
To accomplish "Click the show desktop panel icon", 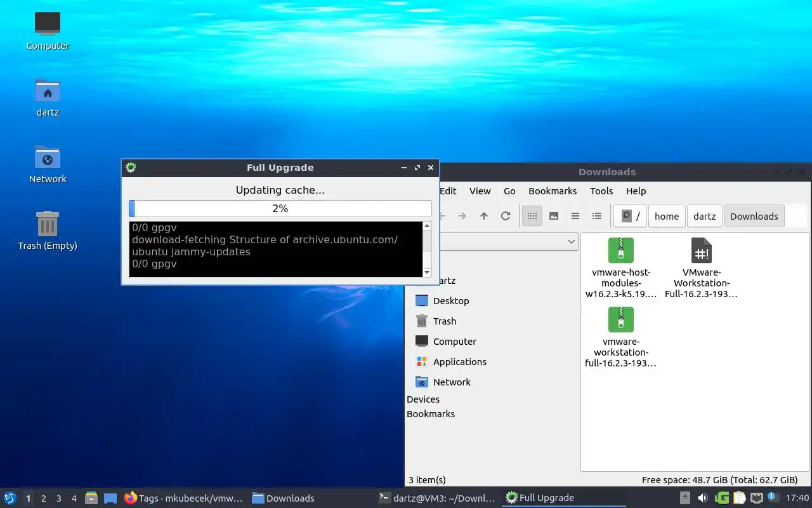I will coord(110,498).
